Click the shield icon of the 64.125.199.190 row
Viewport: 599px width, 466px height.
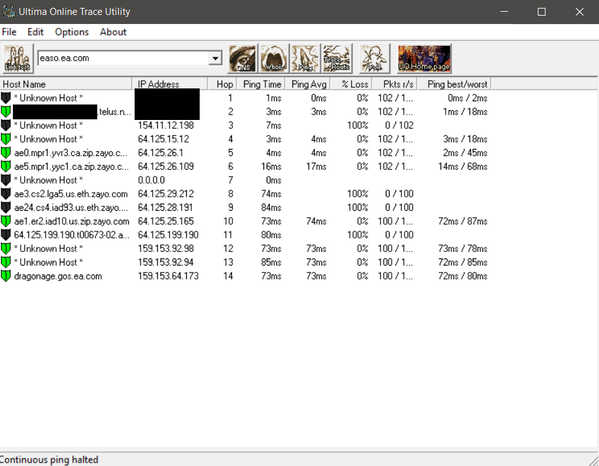[x=6, y=235]
